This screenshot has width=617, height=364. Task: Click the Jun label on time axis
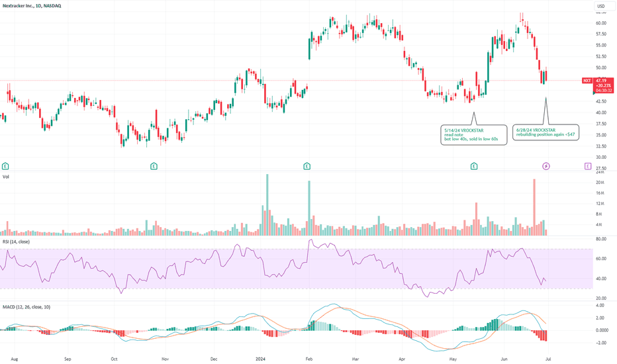point(504,359)
